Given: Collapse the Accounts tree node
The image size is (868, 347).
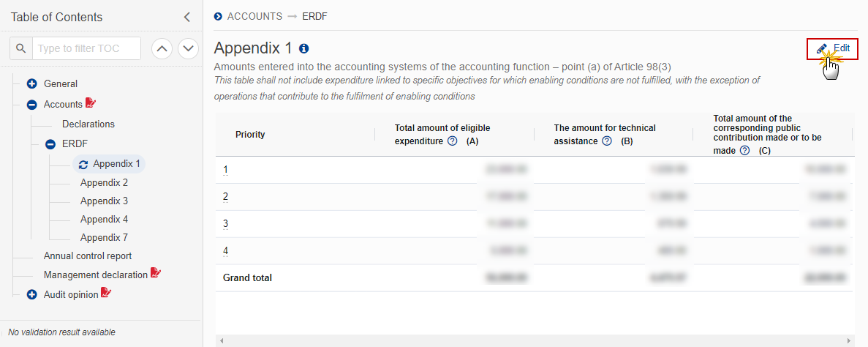Looking at the screenshot, I should point(32,104).
